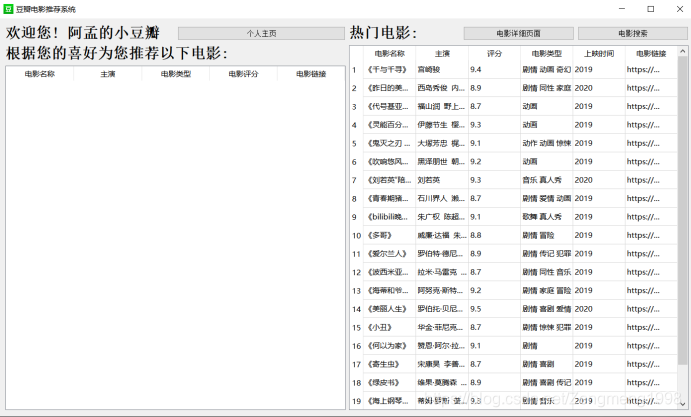Select row header number 16
Image resolution: width=691 pixels, height=417 pixels.
(x=357, y=346)
